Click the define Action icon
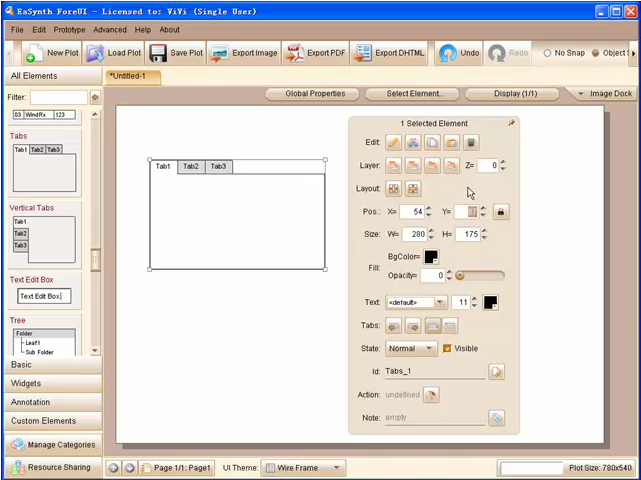This screenshot has width=641, height=480. (430, 395)
